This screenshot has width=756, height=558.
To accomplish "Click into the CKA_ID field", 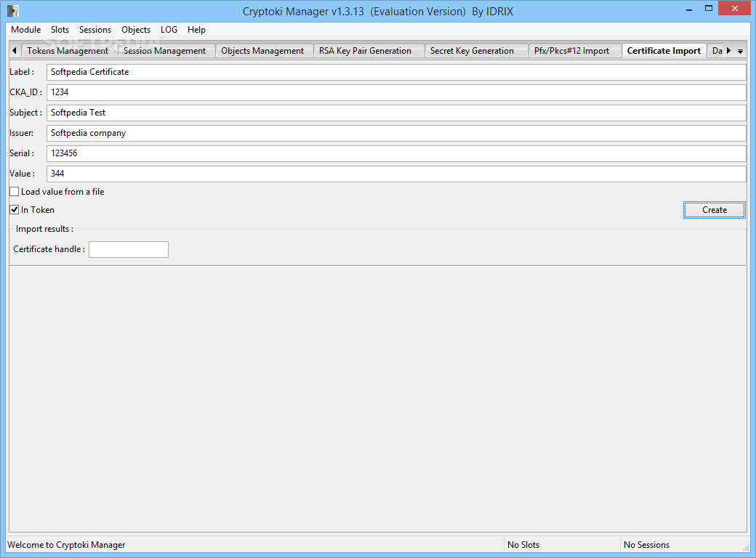I will [396, 92].
